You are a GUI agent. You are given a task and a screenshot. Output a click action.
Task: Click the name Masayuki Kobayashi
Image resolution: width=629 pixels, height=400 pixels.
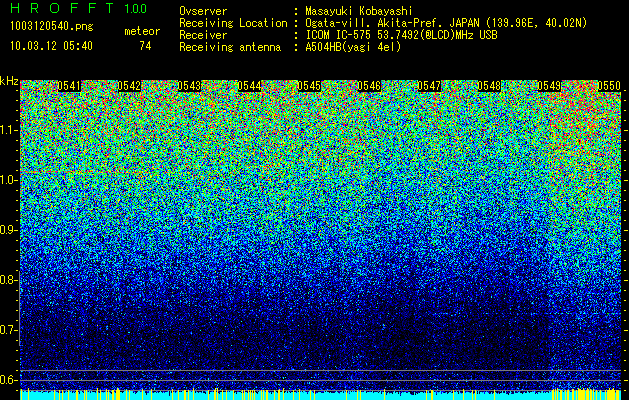pyautogui.click(x=359, y=11)
